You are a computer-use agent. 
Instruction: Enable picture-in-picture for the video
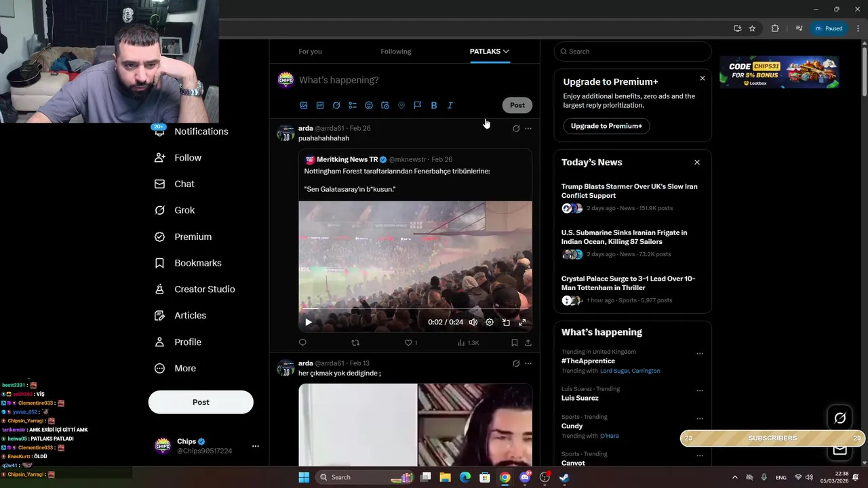506,323
